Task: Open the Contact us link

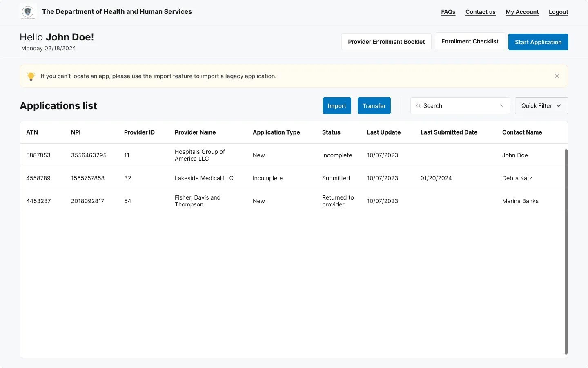Action: 481,12
